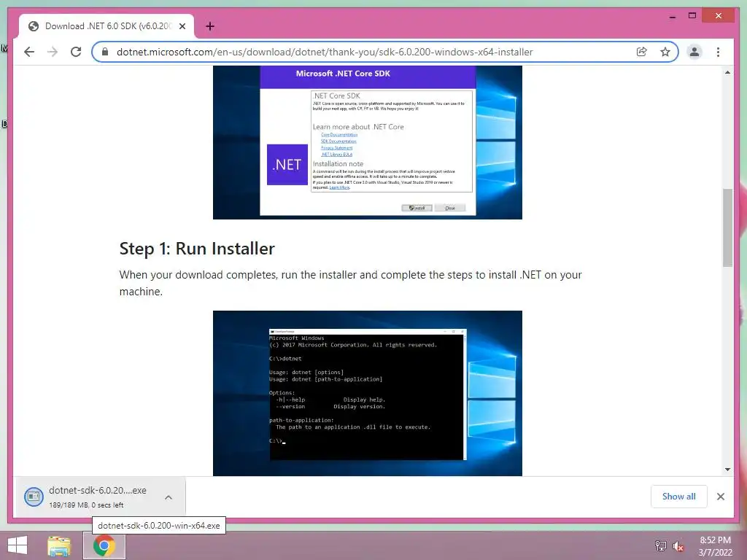Viewport: 747px width, 560px height.
Task: Reload the current page
Action: 76,52
